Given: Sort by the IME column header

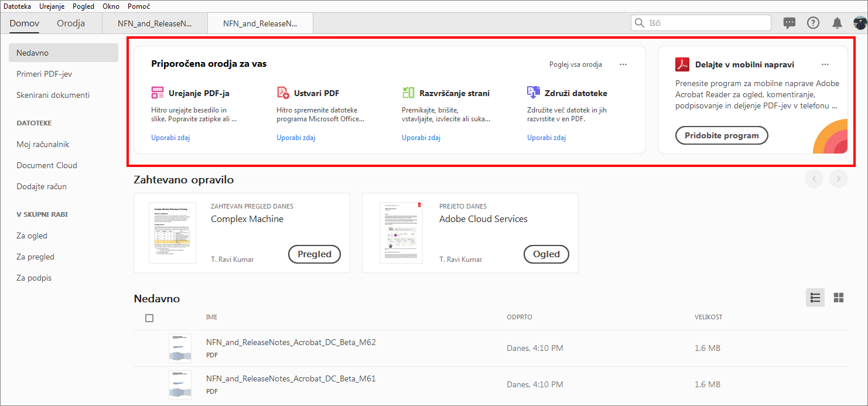Looking at the screenshot, I should 211,317.
